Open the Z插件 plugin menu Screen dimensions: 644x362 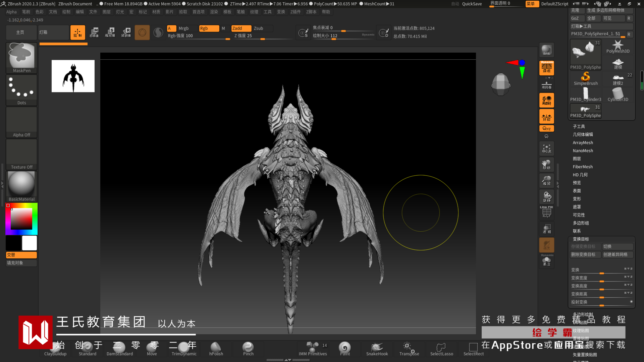[x=296, y=12]
